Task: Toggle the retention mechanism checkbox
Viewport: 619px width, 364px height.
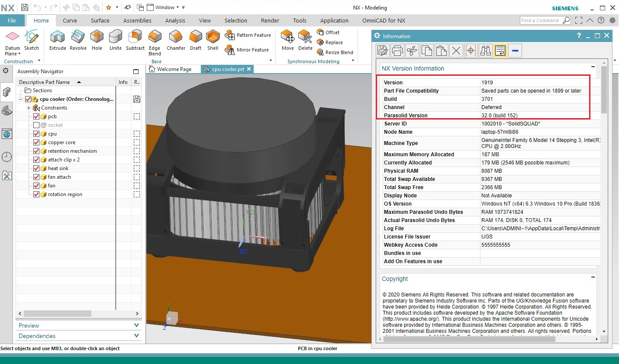Action: tap(36, 151)
